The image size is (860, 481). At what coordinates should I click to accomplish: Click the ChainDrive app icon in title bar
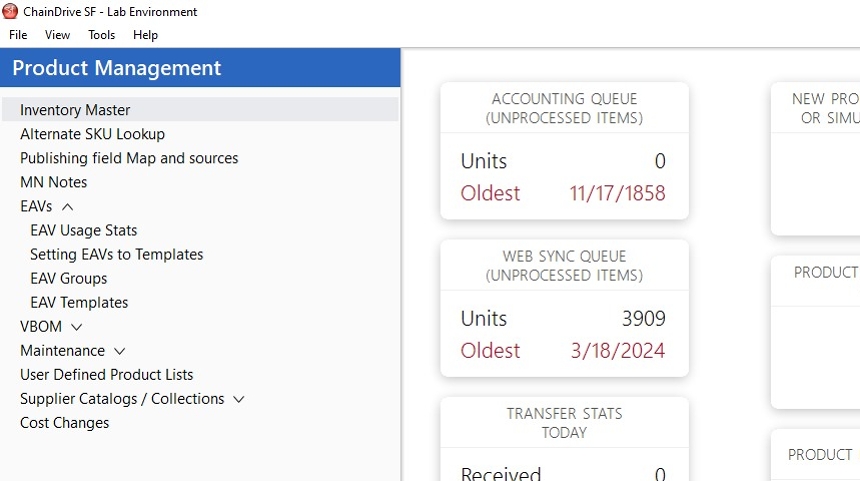coord(10,11)
